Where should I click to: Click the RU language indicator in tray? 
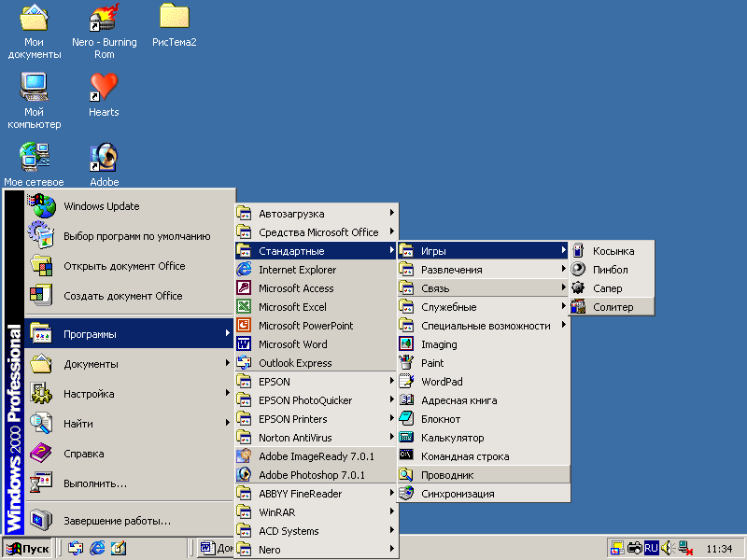651,548
